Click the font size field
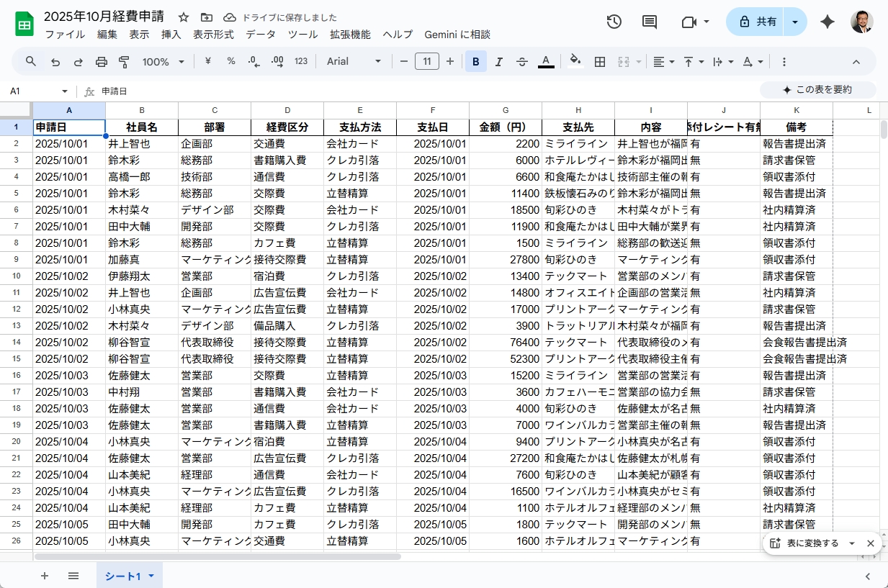 427,62
